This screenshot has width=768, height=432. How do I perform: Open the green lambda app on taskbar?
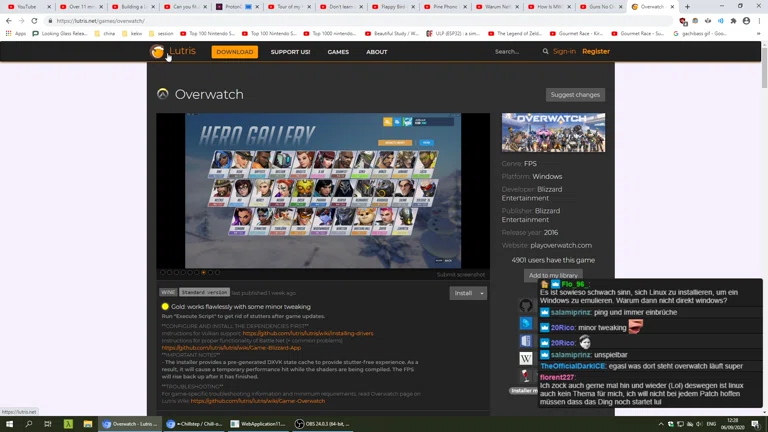tap(68, 424)
